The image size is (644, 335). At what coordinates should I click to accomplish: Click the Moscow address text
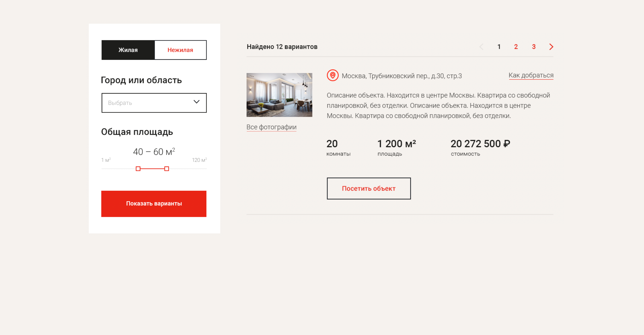click(401, 76)
